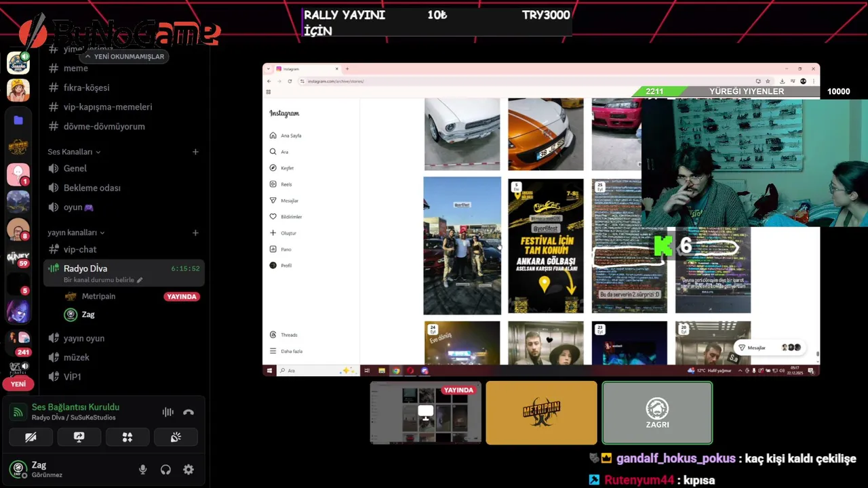This screenshot has height=488, width=868.
Task: Mute the microphone
Action: pos(142,470)
